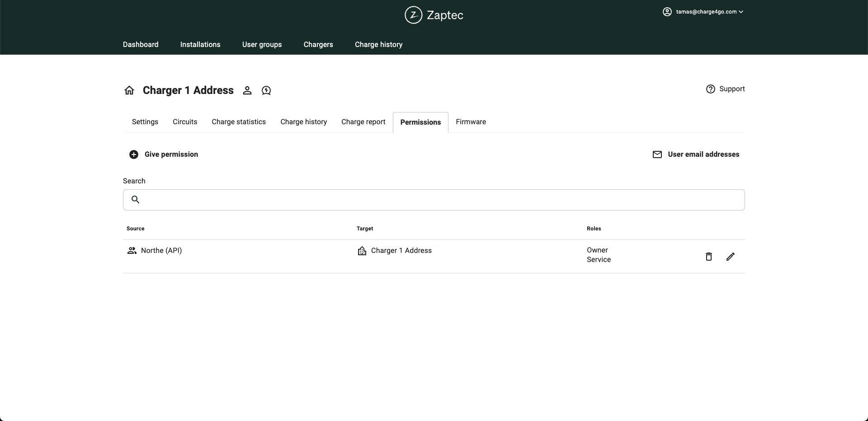Click the magnifier icon in the search box
This screenshot has width=868, height=421.
[135, 199]
